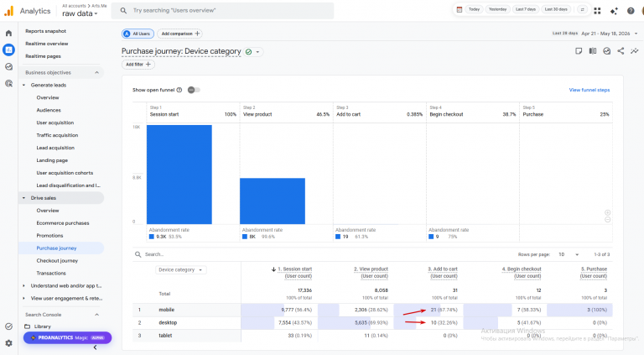The image size is (644, 355).
Task: Select the Last 30 days preset
Action: click(x=556, y=9)
